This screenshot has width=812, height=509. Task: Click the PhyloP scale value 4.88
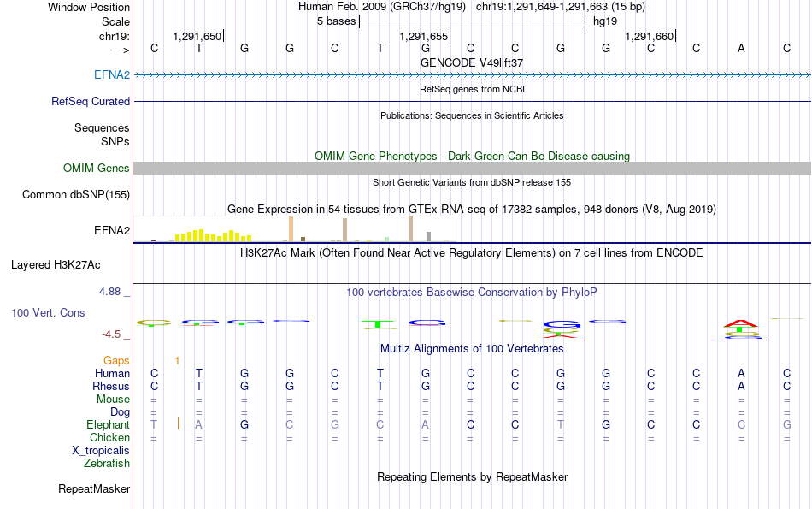tap(111, 292)
